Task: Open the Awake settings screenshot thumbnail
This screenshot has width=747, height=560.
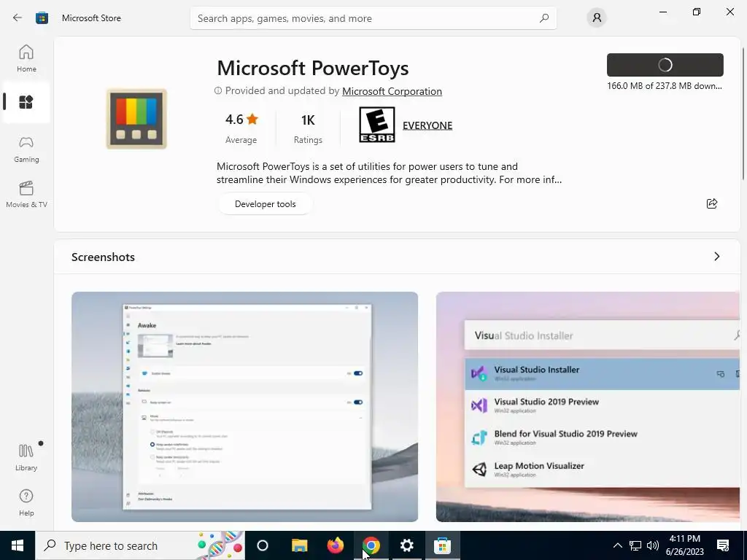Action: tap(245, 407)
